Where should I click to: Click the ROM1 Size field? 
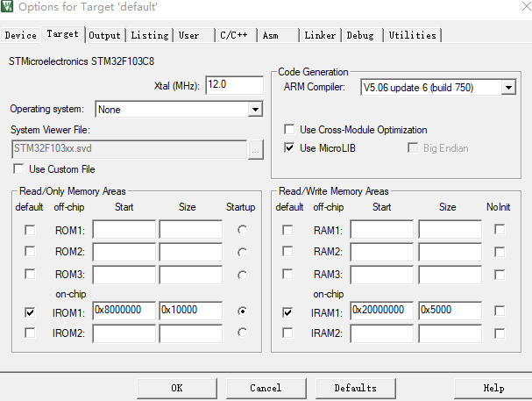pyautogui.click(x=191, y=229)
